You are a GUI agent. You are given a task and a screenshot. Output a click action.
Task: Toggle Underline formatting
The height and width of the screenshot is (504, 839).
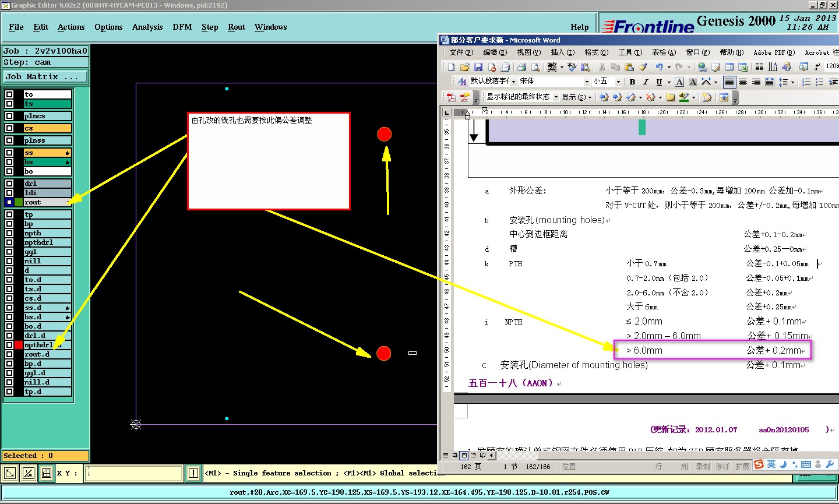[x=659, y=82]
